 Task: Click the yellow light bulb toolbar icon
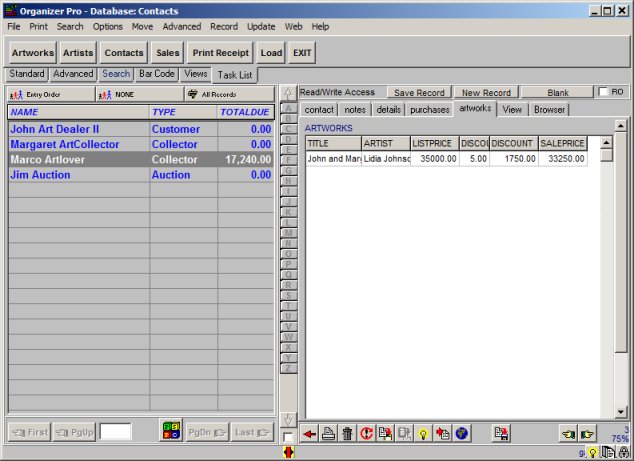423,434
